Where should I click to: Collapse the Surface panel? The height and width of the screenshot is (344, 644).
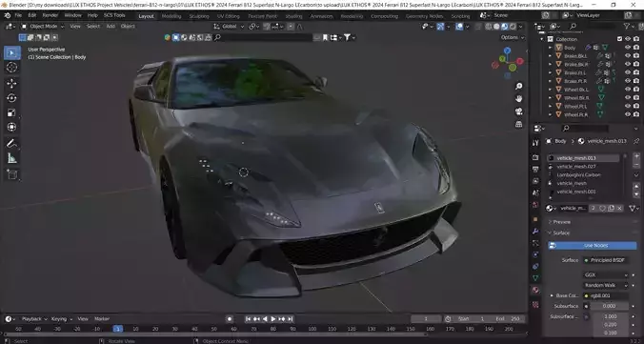[550, 233]
